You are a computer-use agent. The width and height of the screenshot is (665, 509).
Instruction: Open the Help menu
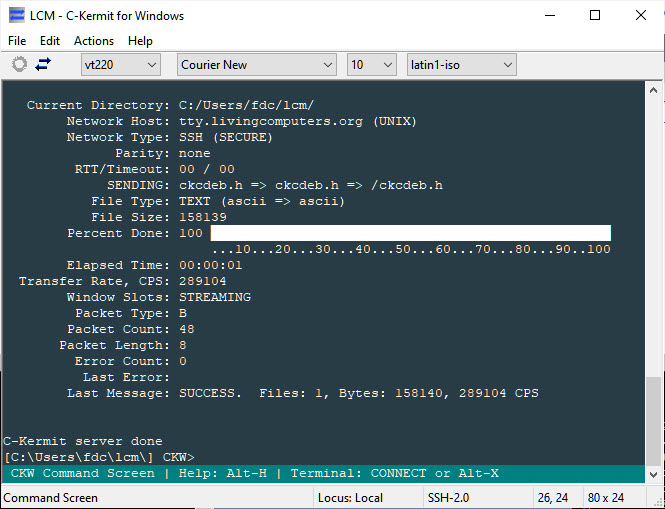pyautogui.click(x=140, y=41)
